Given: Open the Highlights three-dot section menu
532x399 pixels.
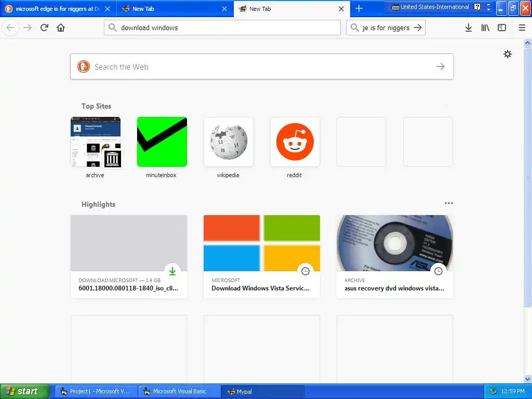Looking at the screenshot, I should [449, 203].
